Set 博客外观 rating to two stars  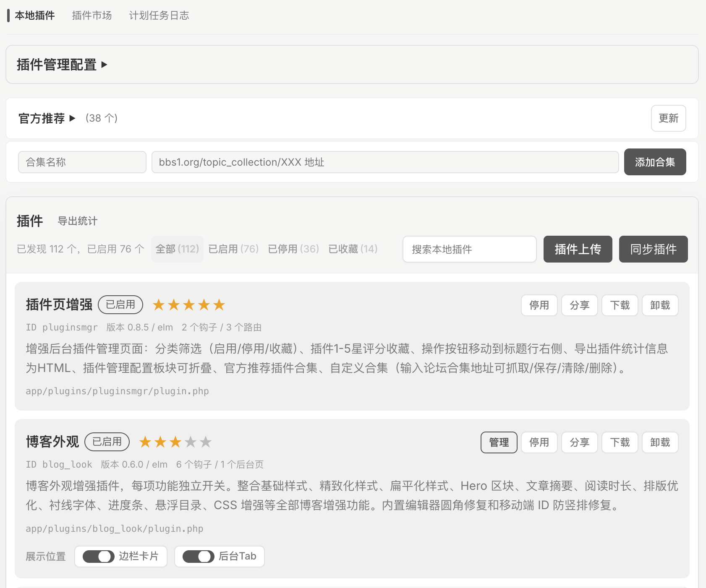click(160, 442)
